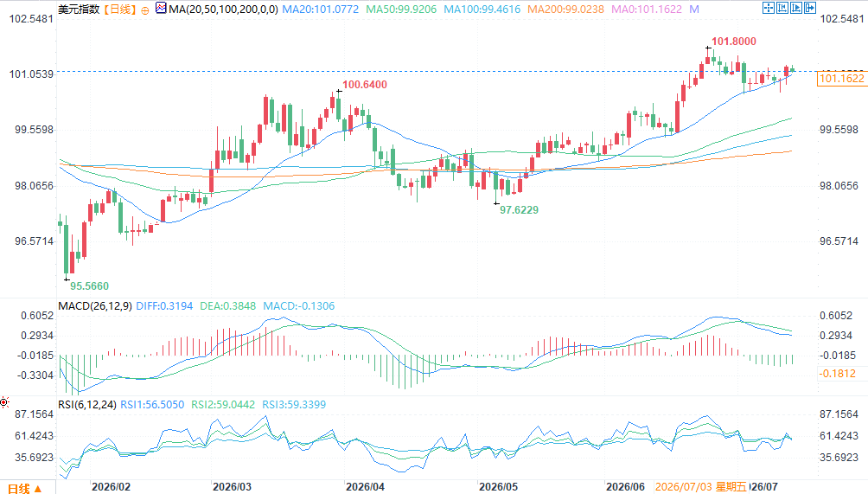Toggle the MA50 green value label

pyautogui.click(x=401, y=10)
